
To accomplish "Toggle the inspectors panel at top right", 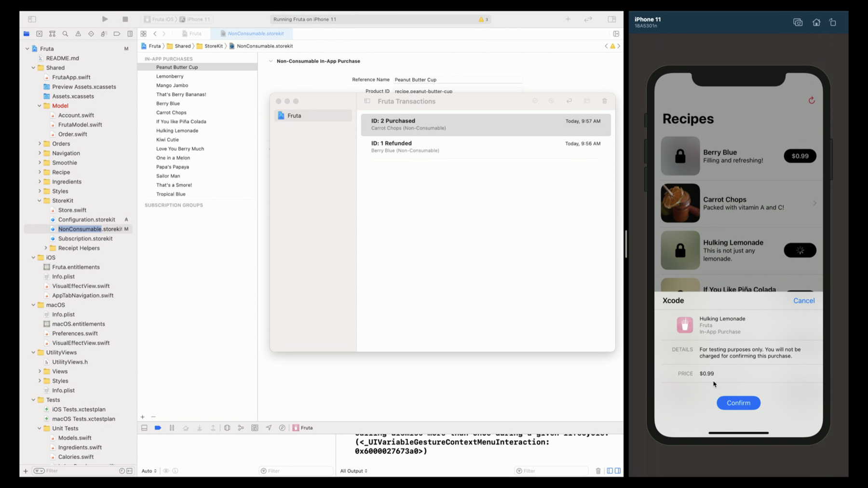I will (x=612, y=19).
